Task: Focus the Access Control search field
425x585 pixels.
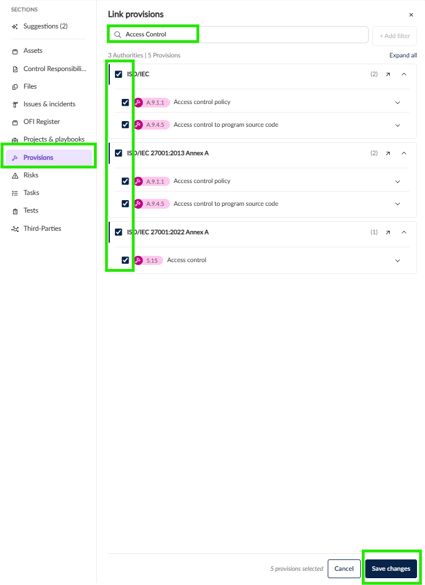Action: click(238, 34)
